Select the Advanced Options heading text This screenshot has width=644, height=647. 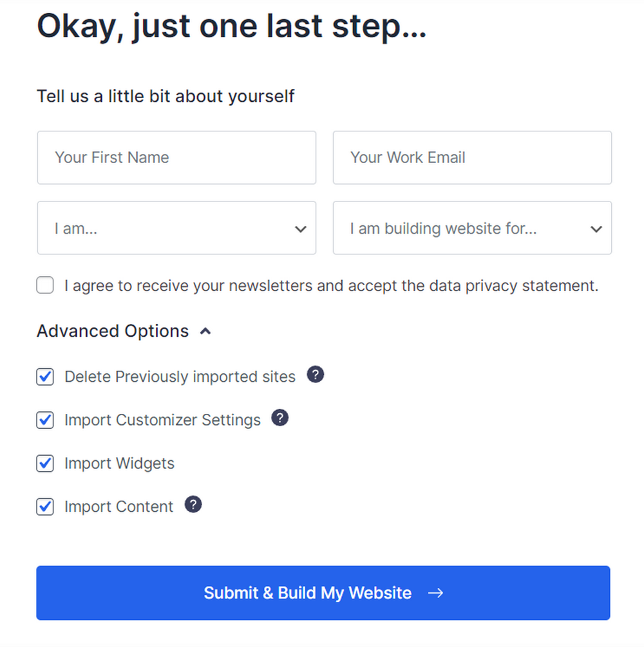click(112, 331)
